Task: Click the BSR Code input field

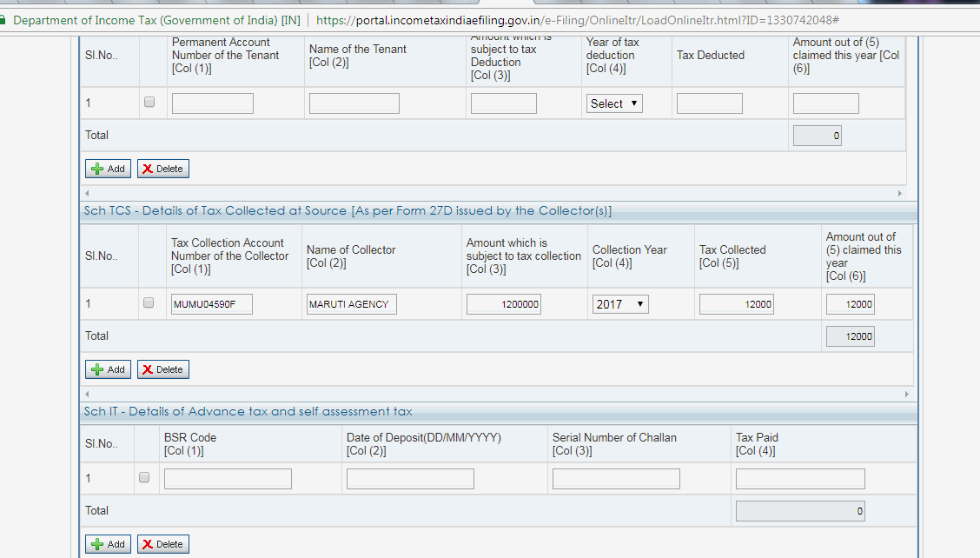Action: (228, 477)
